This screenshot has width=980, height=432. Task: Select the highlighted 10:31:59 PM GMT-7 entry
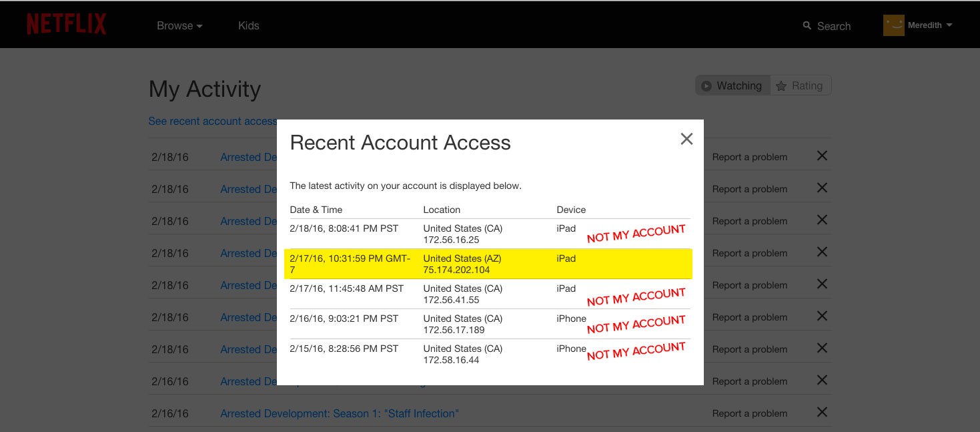pyautogui.click(x=488, y=264)
